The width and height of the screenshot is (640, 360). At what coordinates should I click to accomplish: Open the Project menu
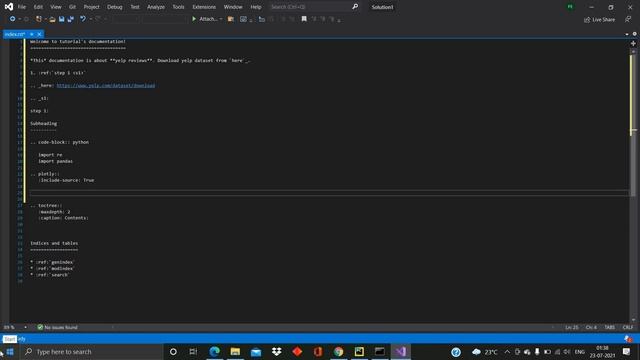coord(91,7)
